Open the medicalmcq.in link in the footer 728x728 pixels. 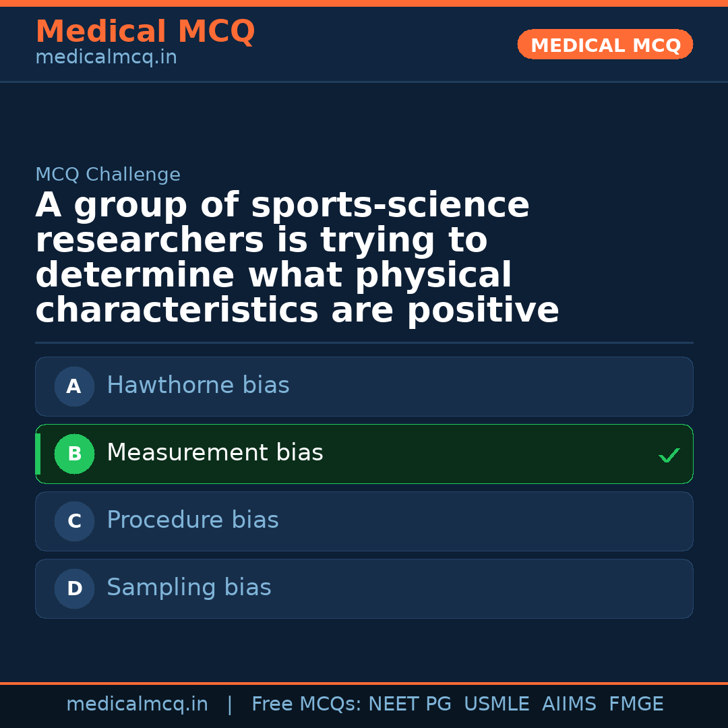coord(137,704)
